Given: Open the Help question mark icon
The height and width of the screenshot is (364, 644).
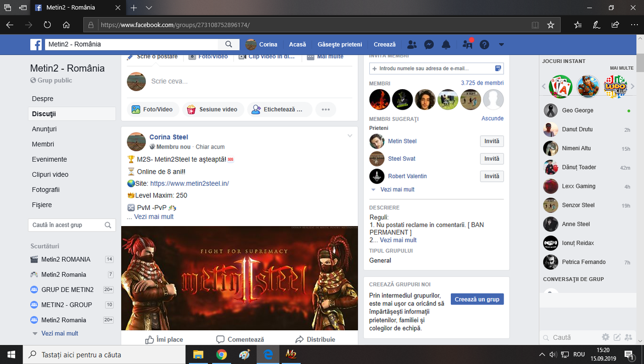Looking at the screenshot, I should tap(484, 44).
